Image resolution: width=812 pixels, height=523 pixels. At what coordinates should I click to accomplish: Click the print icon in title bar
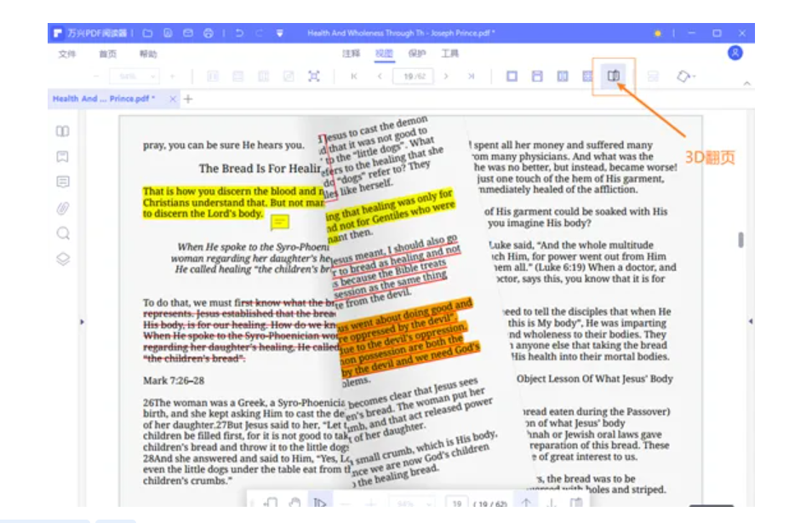209,33
